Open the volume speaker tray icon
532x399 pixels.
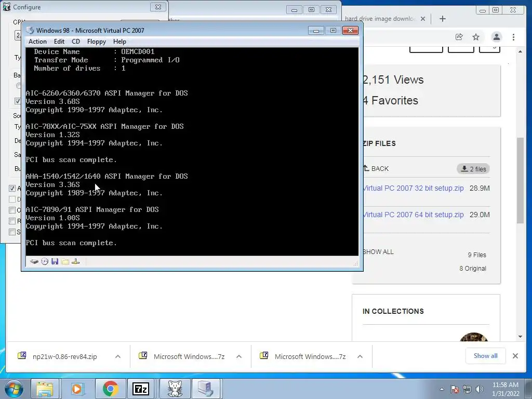click(480, 389)
